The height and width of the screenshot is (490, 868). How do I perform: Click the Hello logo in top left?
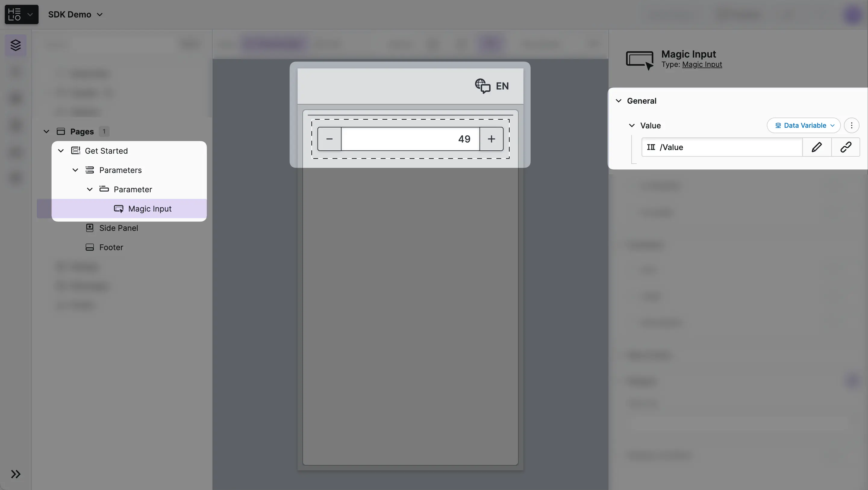15,14
